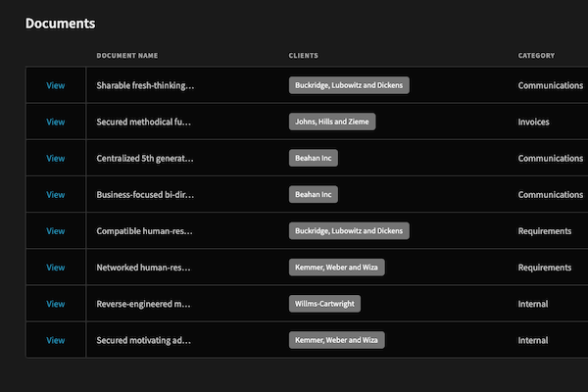The image size is (588, 392).
Task: Select Kemmer, Weber and Wiza tag in Networked row
Action: (x=336, y=268)
